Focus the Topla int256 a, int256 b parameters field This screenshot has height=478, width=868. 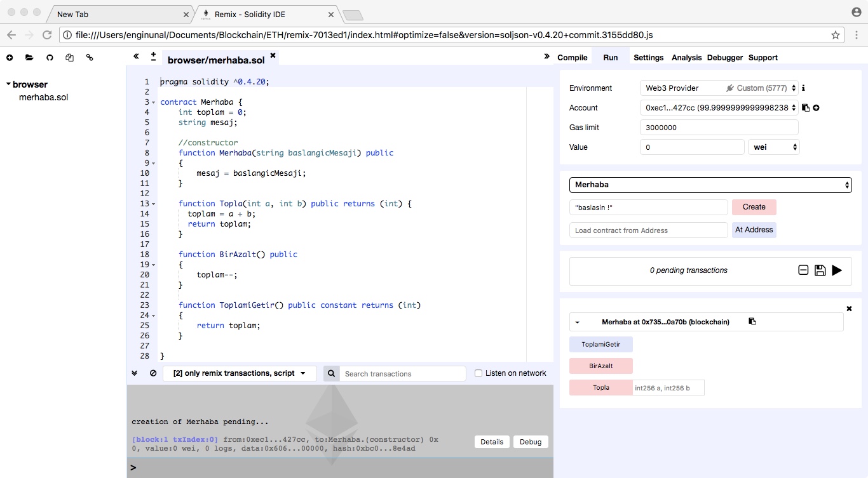pyautogui.click(x=668, y=387)
